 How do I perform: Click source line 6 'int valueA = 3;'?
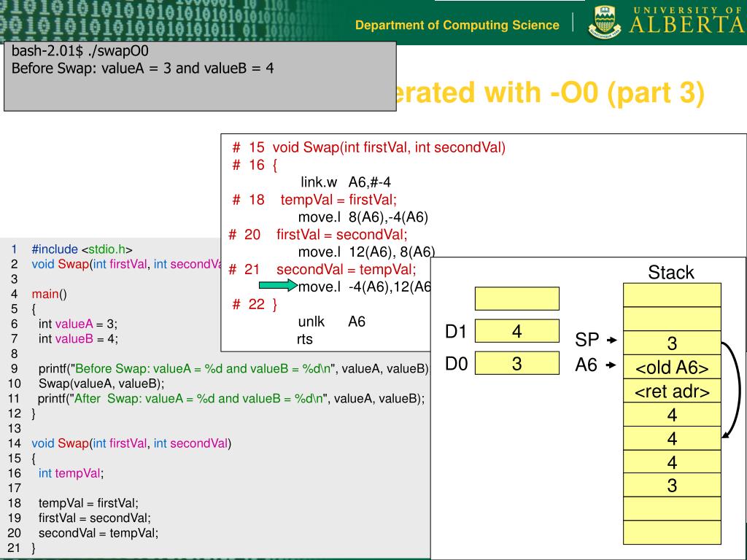(77, 324)
